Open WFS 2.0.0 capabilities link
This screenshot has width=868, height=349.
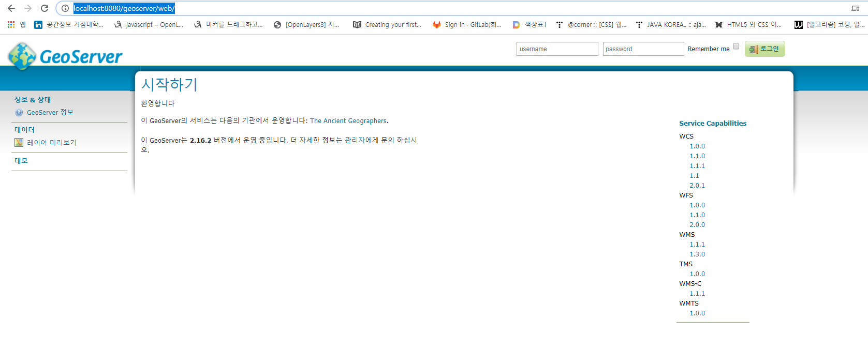click(697, 225)
